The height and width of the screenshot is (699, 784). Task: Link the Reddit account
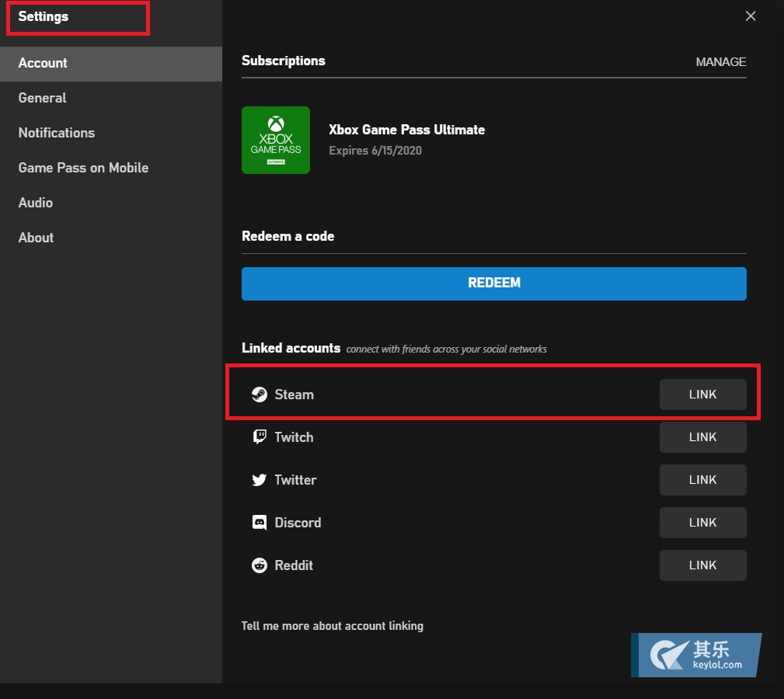pos(702,565)
